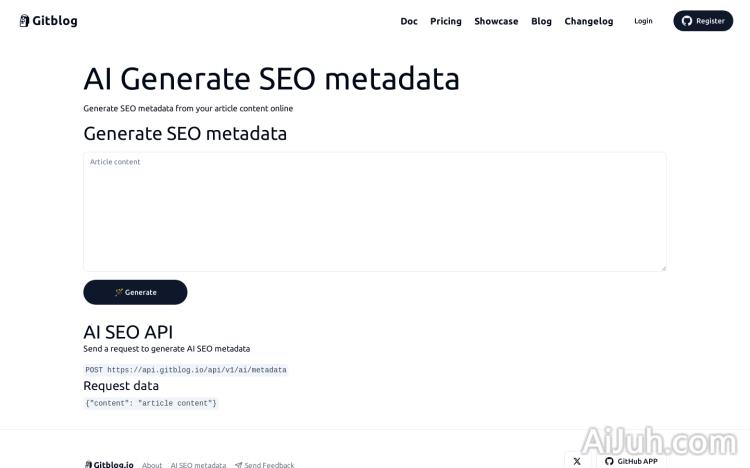Click the GitHub APP icon in footer
Image resolution: width=750 pixels, height=468 pixels.
[x=609, y=461]
